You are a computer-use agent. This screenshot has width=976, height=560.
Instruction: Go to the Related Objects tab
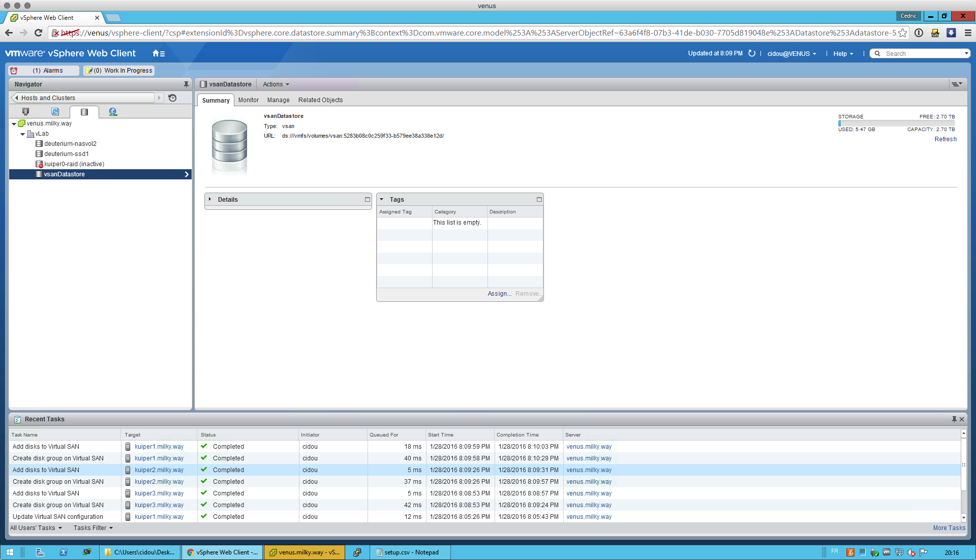click(320, 100)
